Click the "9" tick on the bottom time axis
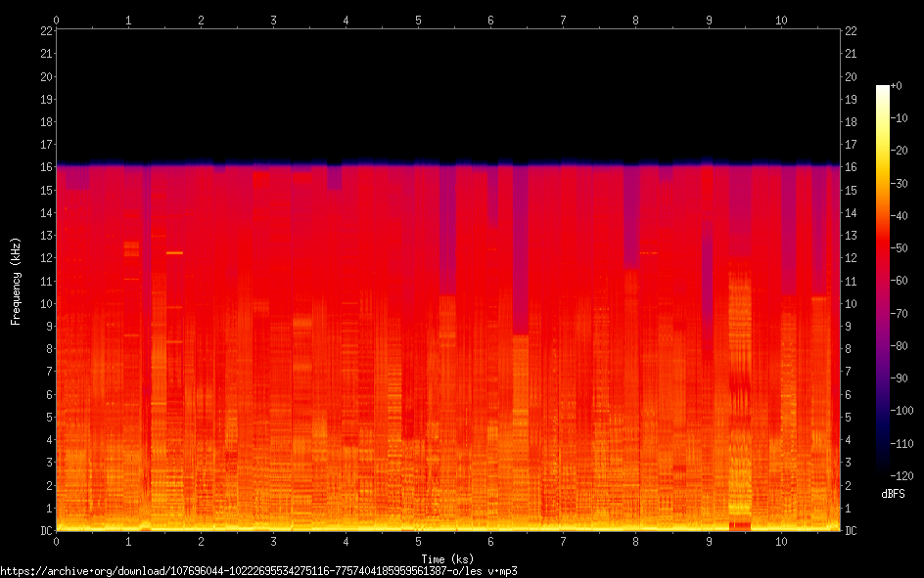The image size is (924, 578). coord(709,542)
